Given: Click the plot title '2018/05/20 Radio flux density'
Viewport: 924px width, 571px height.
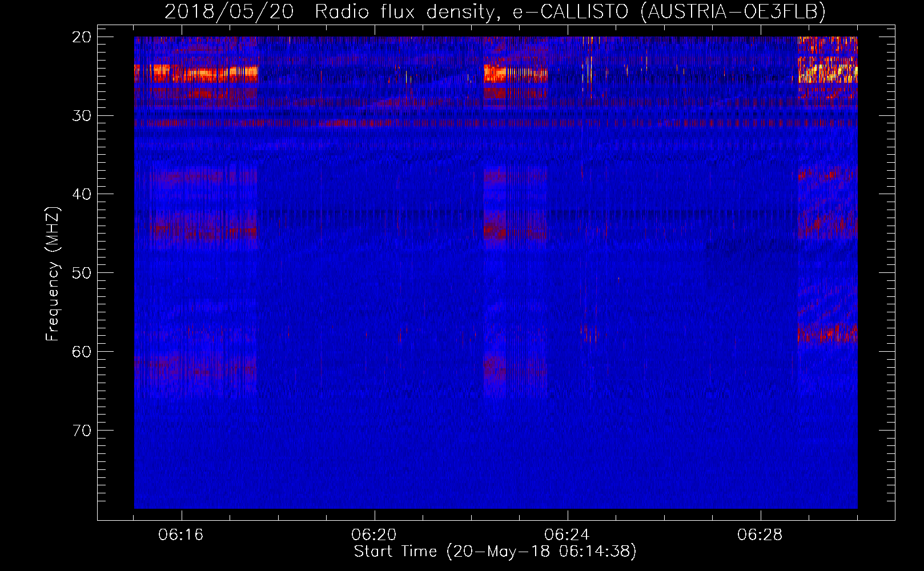Looking at the screenshot, I should 495,11.
